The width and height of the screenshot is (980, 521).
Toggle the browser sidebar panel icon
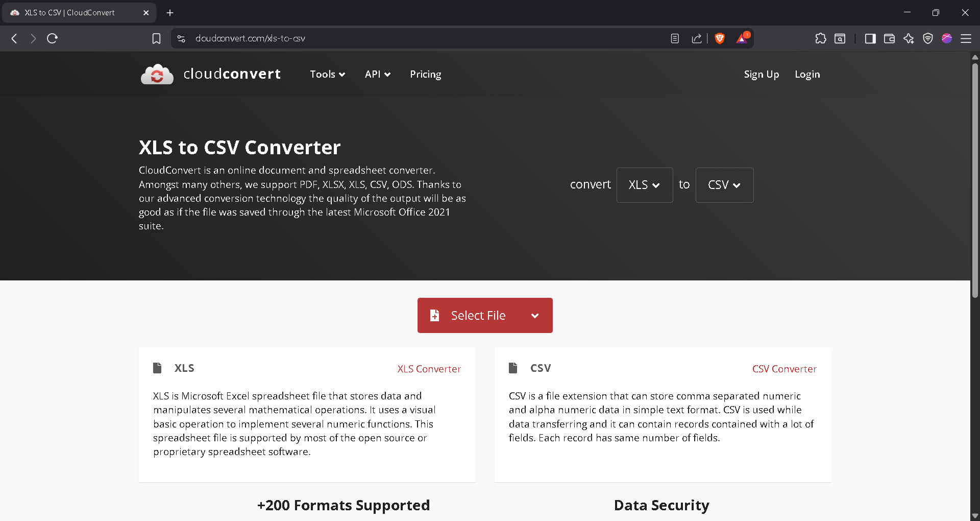871,38
